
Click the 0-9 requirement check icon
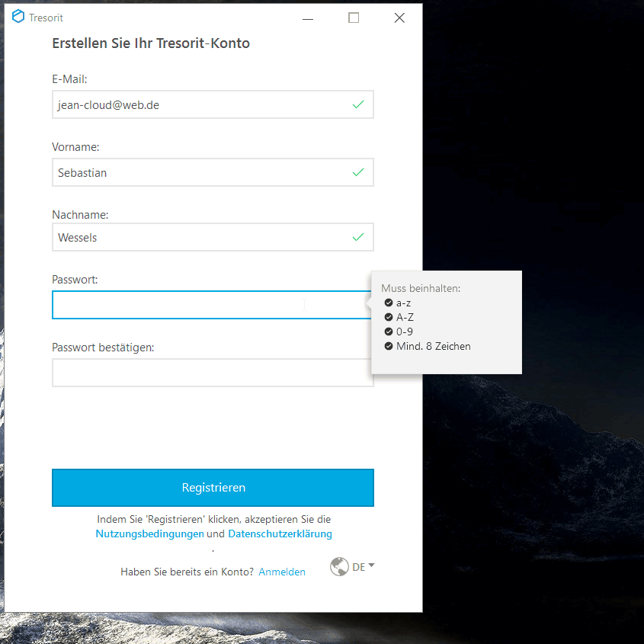[389, 332]
